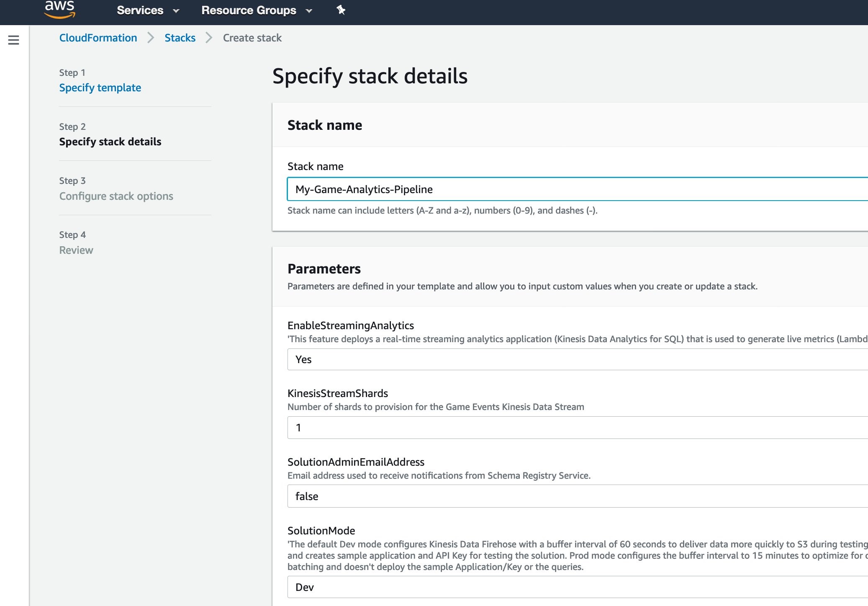
Task: Click the Step 3 label
Action: [x=72, y=181]
